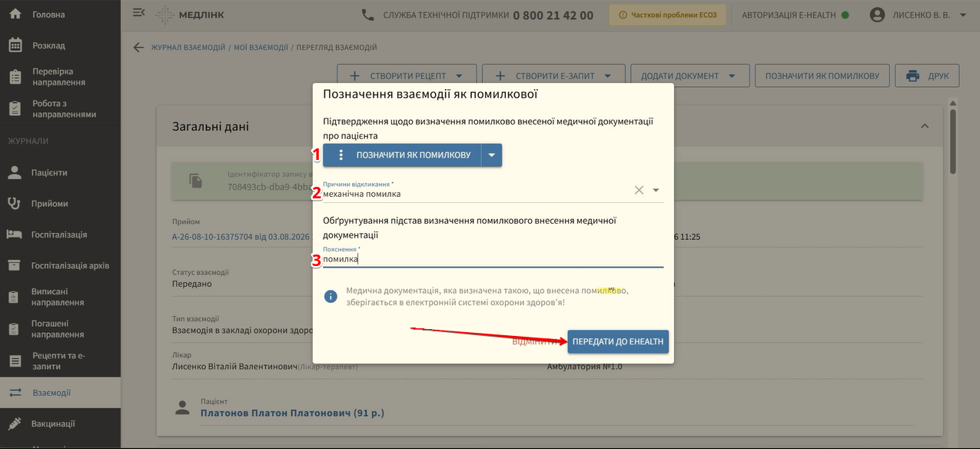The image size is (980, 449).
Task: Go to Перевірка направлення
Action: (x=60, y=77)
